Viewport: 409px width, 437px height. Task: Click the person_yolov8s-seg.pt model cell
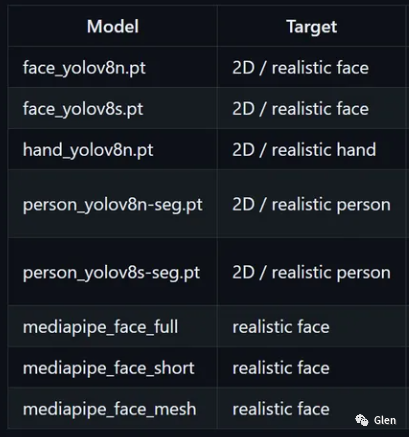[x=111, y=273]
